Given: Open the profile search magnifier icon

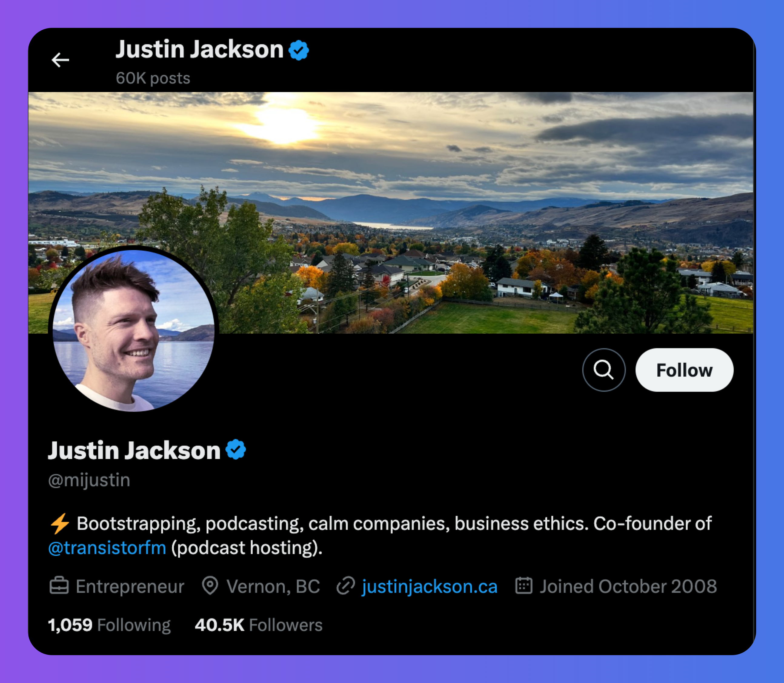Looking at the screenshot, I should point(604,370).
